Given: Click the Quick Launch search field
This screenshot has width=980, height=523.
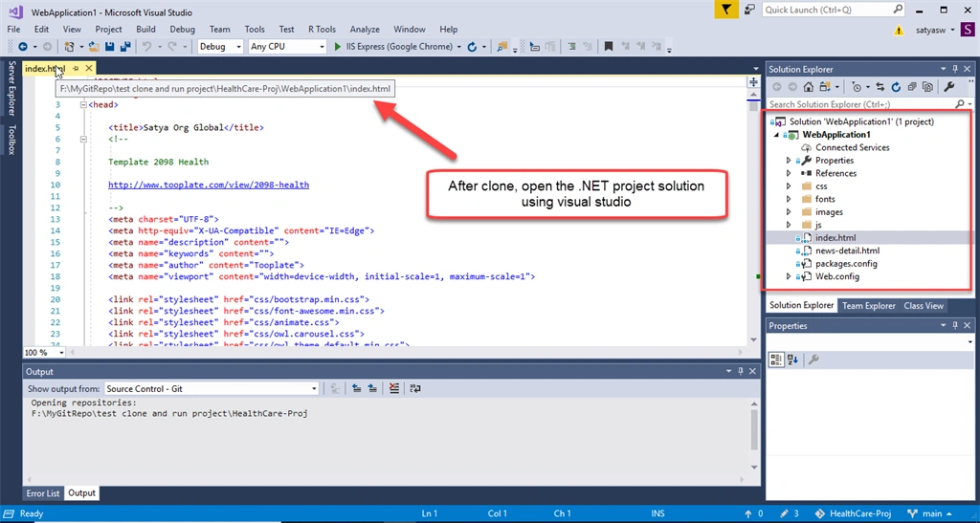Looking at the screenshot, I should (834, 10).
